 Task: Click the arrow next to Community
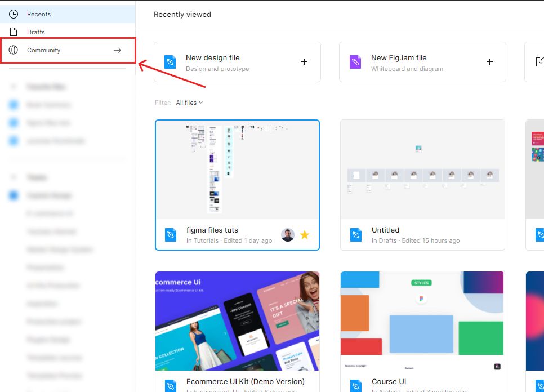click(x=117, y=50)
